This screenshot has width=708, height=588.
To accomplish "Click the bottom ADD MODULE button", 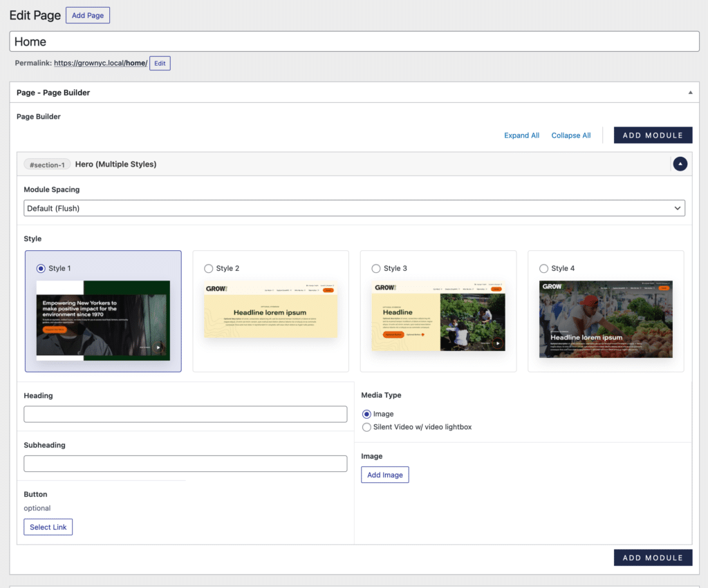I will [x=653, y=558].
